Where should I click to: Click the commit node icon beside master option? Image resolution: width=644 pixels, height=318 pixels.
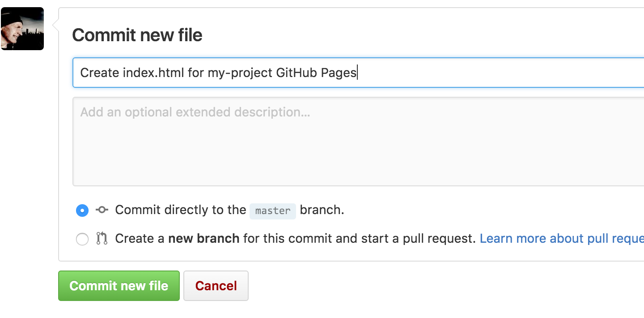click(102, 210)
